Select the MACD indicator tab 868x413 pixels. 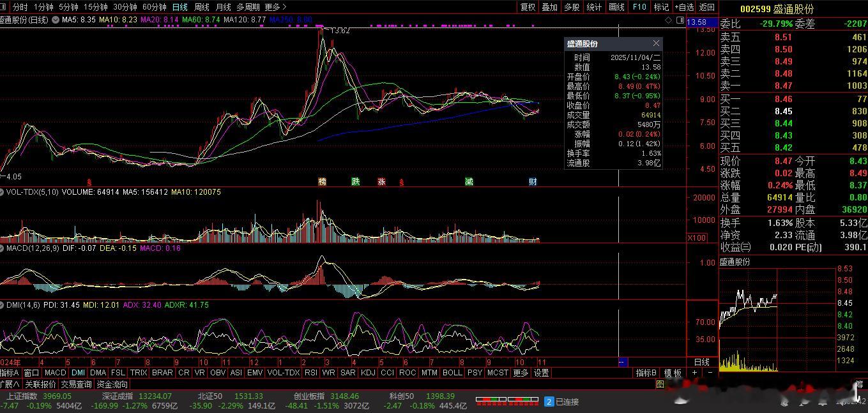[x=55, y=373]
